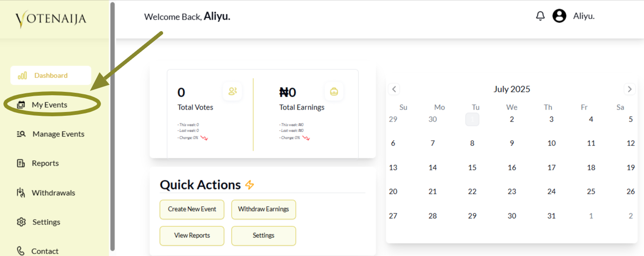
Task: Click the sidebar vertical scrollbar
Action: 112,124
